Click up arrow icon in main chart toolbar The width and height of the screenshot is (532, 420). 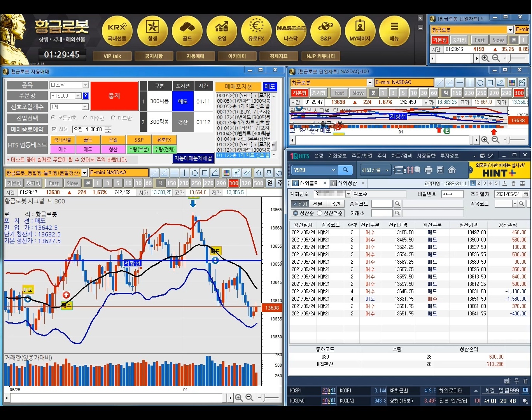(259, 173)
